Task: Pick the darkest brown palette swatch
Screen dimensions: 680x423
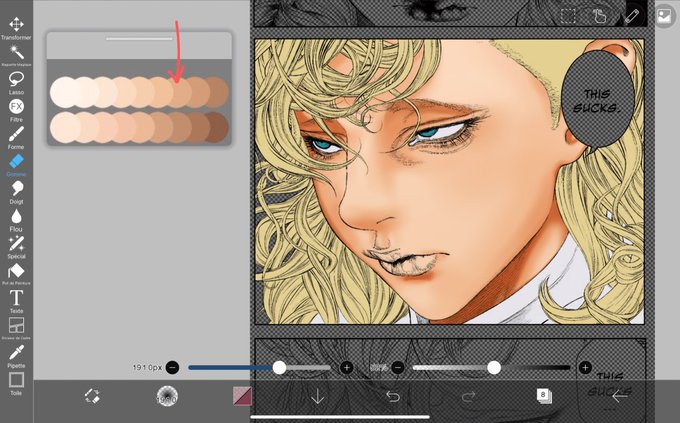Action: (216, 127)
